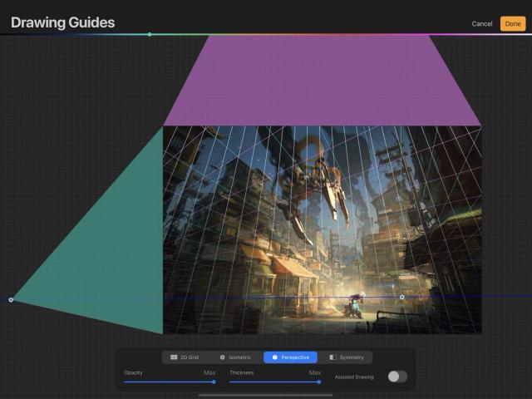
Task: Click the Assisted Drawing label
Action: coord(354,377)
